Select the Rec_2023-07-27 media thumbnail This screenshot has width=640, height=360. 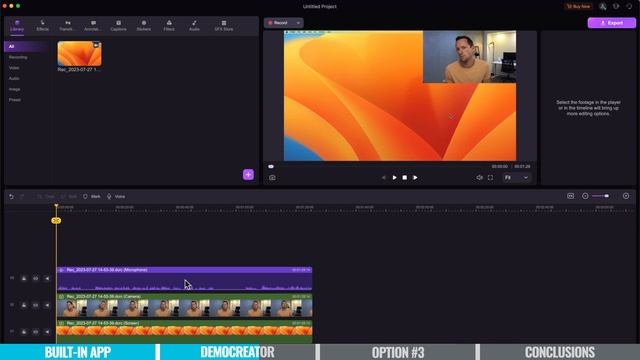tap(79, 53)
